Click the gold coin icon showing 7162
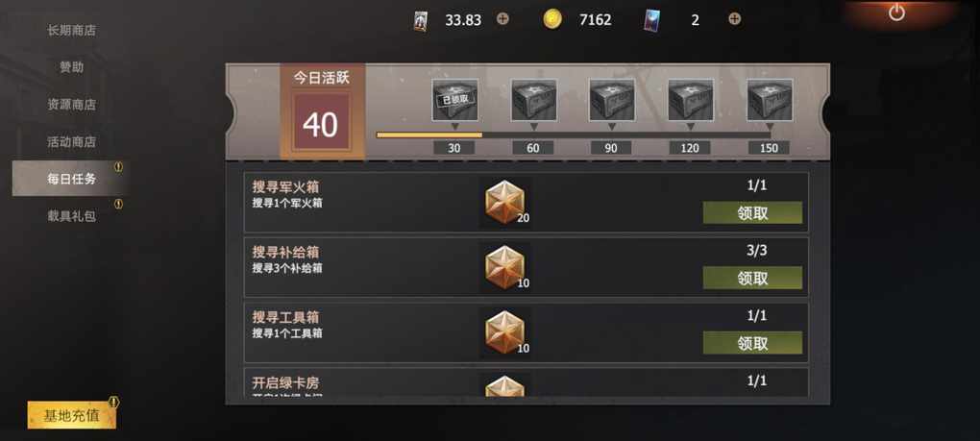 point(551,19)
